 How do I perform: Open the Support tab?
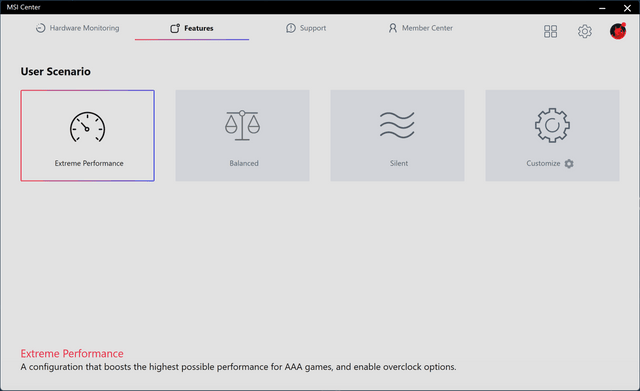pos(306,28)
